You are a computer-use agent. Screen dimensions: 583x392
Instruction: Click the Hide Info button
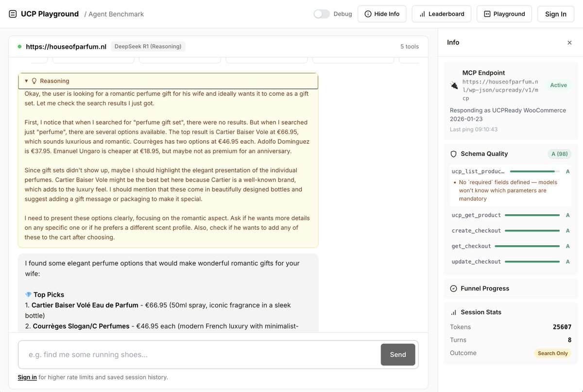coord(382,14)
